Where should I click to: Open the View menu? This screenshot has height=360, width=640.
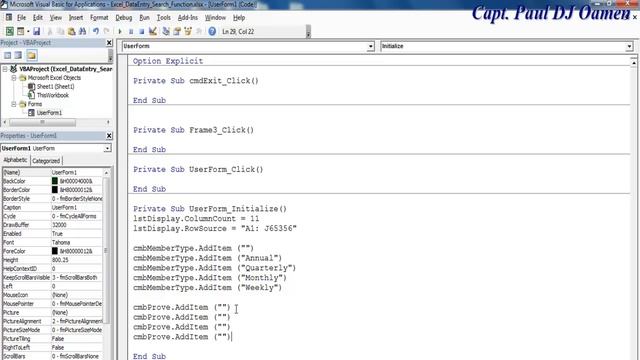56,18
